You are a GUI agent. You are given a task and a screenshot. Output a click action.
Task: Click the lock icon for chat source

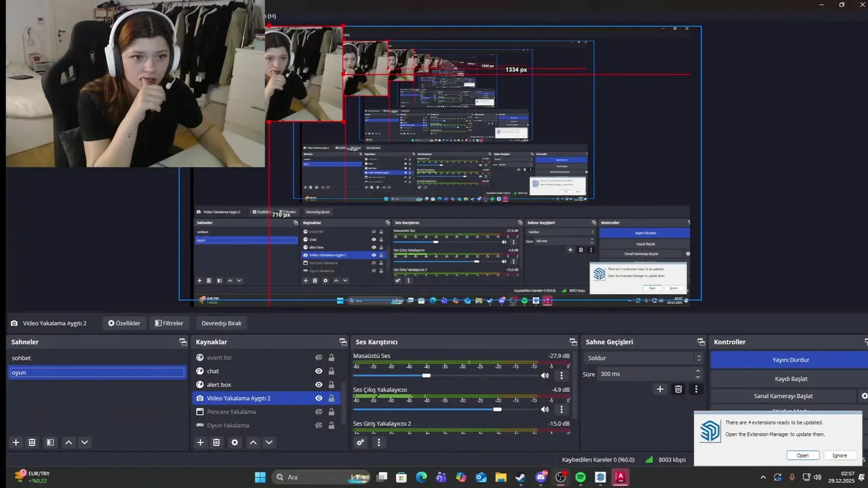coord(331,371)
